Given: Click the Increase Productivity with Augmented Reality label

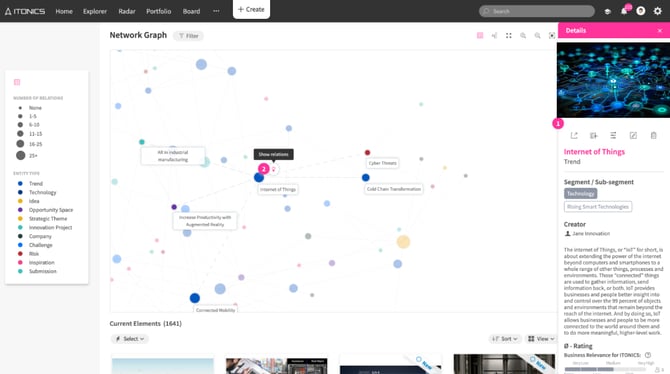Looking at the screenshot, I should [x=205, y=221].
